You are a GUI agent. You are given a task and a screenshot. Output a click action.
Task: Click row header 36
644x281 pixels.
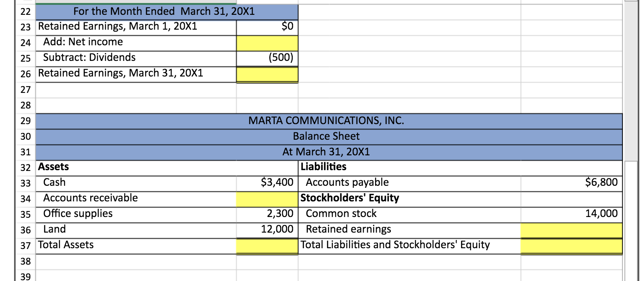[25, 230]
